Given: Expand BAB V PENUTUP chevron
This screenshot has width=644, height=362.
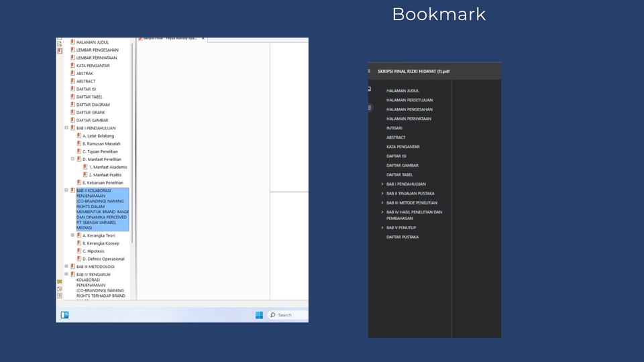Looking at the screenshot, I should pyautogui.click(x=382, y=227).
